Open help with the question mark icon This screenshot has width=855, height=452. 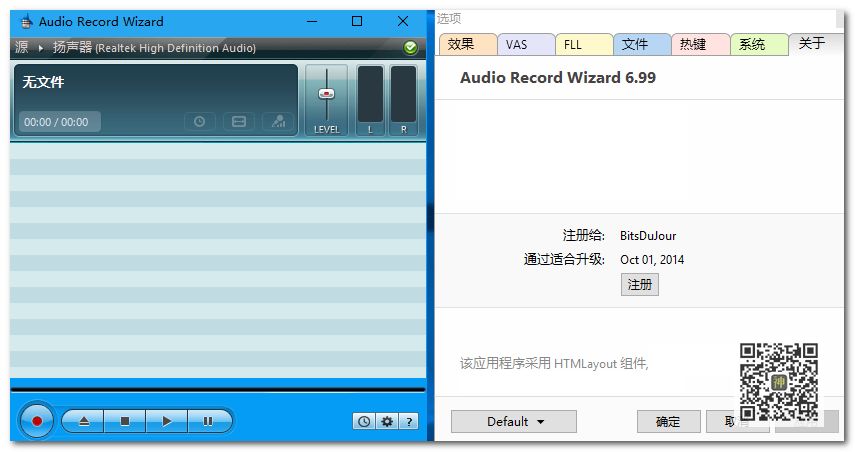point(409,421)
